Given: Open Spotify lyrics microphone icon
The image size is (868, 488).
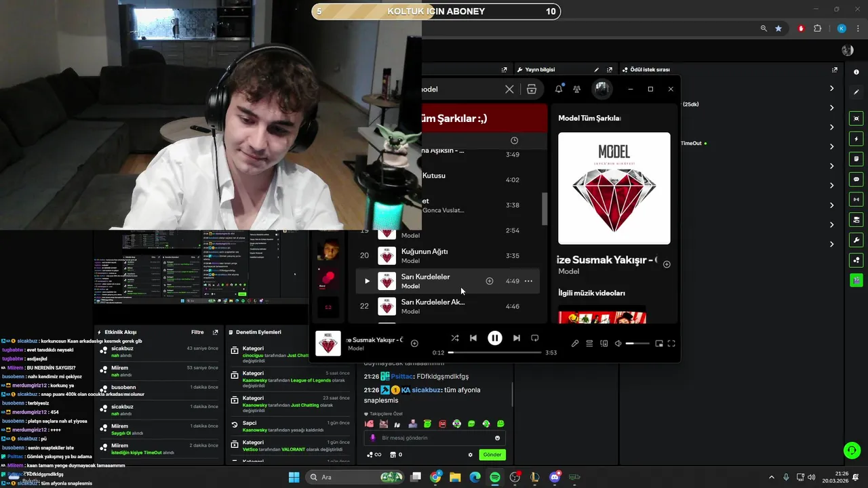Looking at the screenshot, I should (575, 344).
